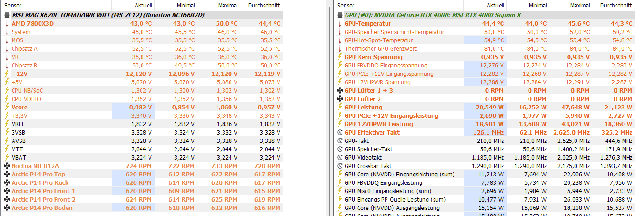Screen dimensions: 644x216
Task: Select the clock icon of GPU Effektiver Takt
Action: 339,132
